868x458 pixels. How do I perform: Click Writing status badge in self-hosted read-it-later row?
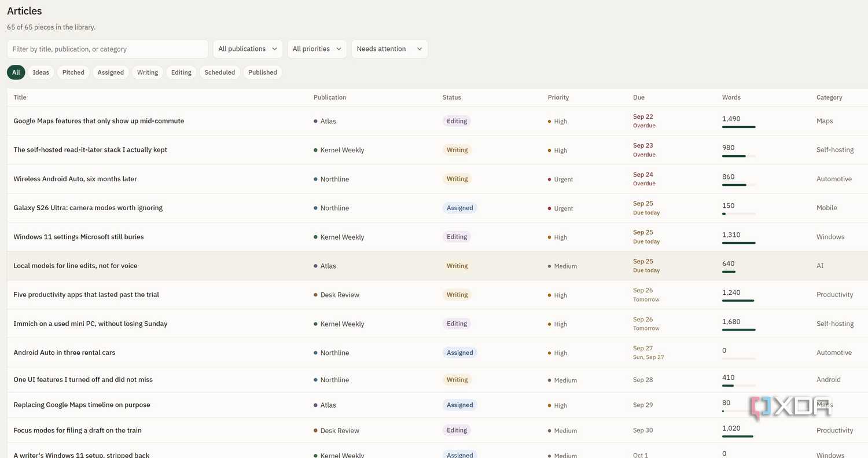[457, 150]
